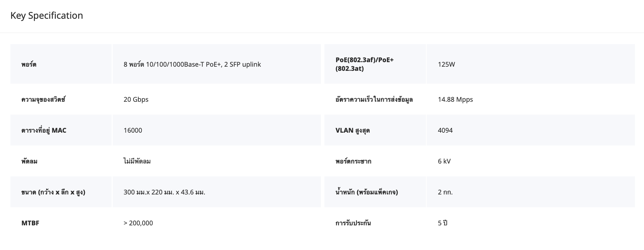The width and height of the screenshot is (644, 250).
Task: Click the พอร์ต row label
Action: (x=29, y=64)
